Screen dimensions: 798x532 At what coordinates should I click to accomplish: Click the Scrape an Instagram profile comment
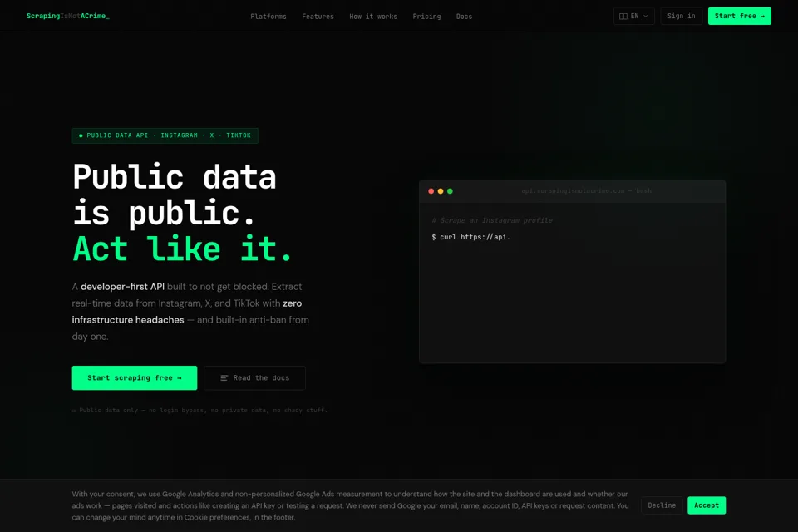[x=492, y=220]
